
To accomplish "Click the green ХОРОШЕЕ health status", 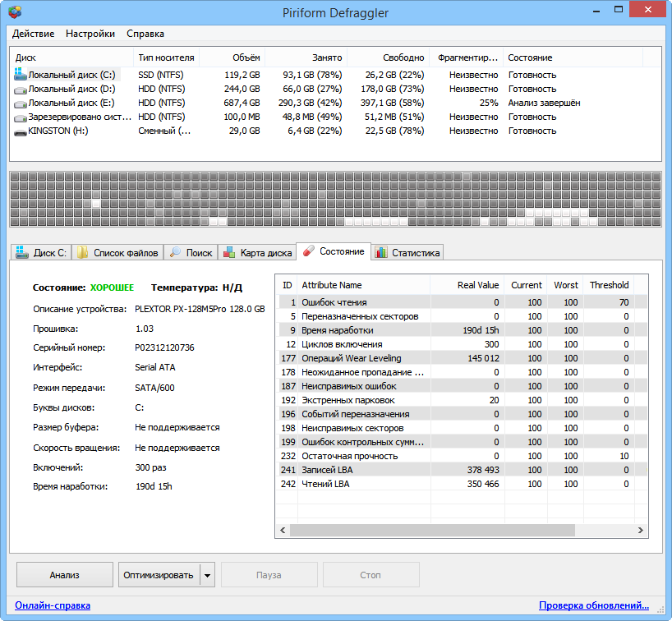I will 112,287.
